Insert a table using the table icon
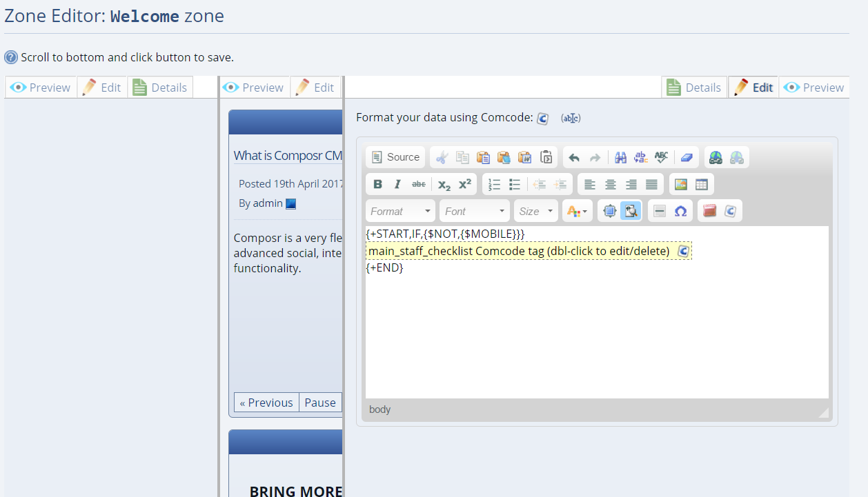868x497 pixels. [702, 184]
